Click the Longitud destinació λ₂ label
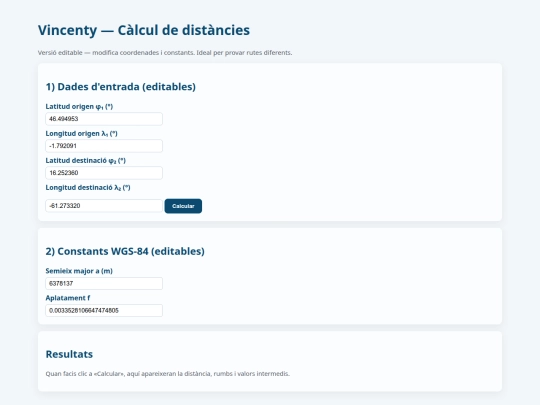540x405 pixels. 88,187
